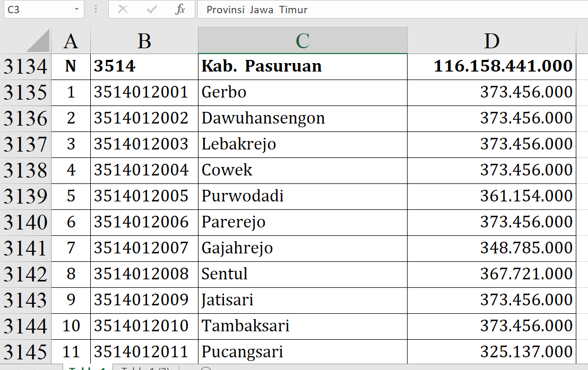
Task: Click the Enter checkmark icon in formula bar
Action: [152, 10]
